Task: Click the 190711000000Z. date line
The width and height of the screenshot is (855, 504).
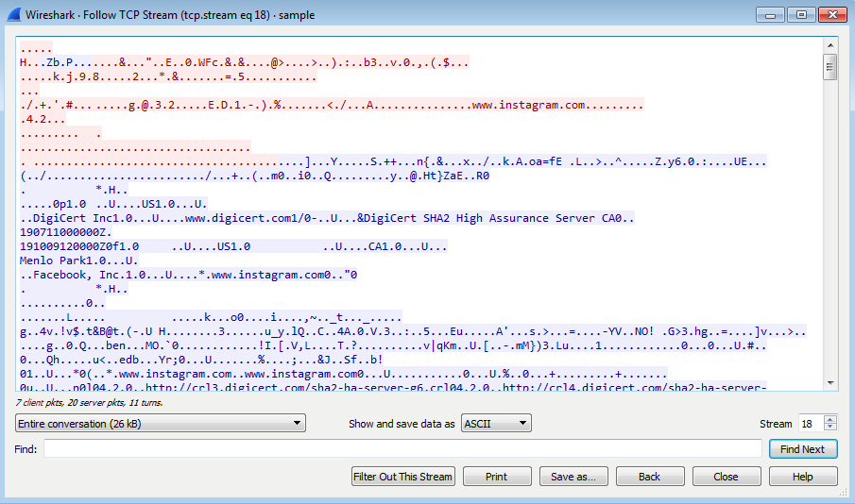Action: click(x=65, y=232)
